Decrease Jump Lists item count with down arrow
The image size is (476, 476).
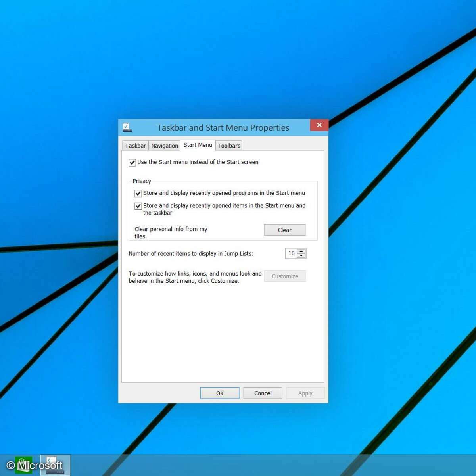coord(301,256)
